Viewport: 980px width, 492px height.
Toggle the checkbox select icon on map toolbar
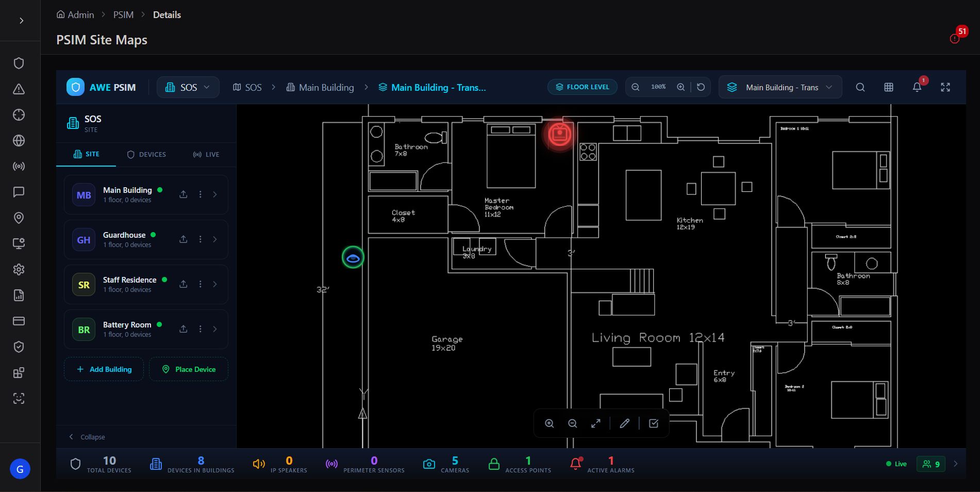tap(654, 423)
